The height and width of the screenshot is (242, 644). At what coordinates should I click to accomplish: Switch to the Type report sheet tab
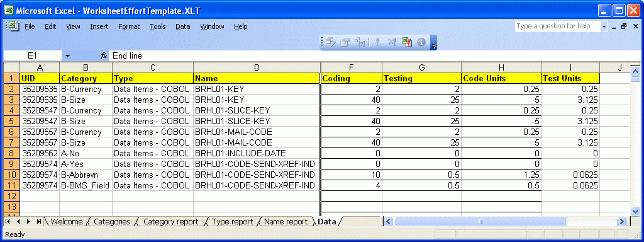click(233, 221)
